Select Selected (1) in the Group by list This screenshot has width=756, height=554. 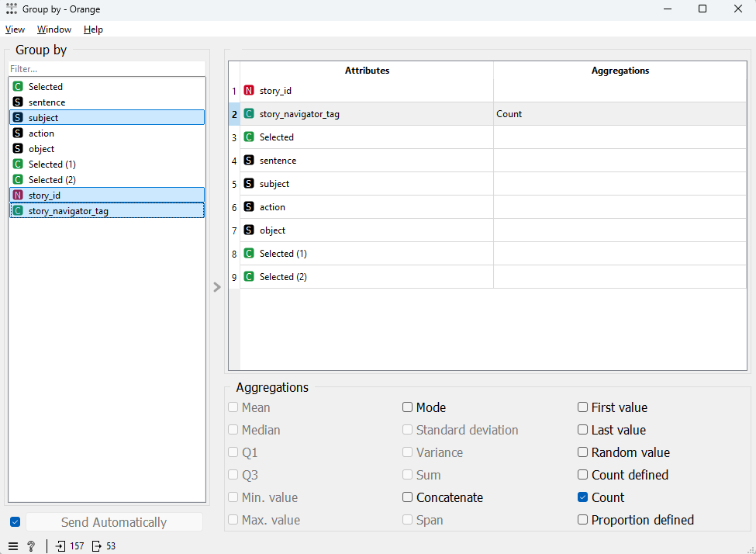107,164
